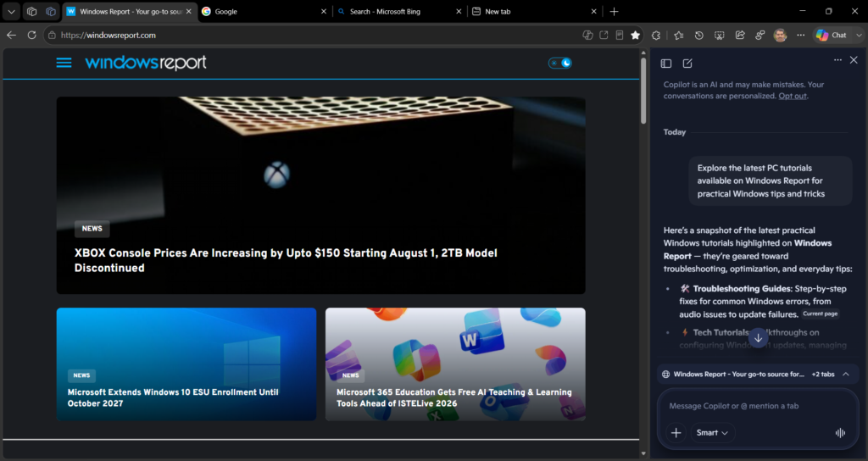The height and width of the screenshot is (461, 868).
Task: Click NEWS tag on Windows 10 ESU card
Action: click(81, 375)
